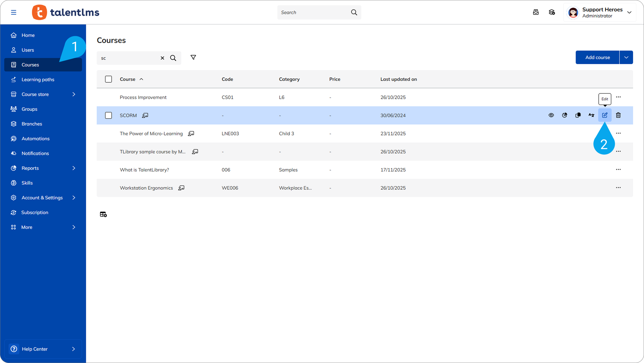644x363 pixels.
Task: Tick the SCORM course checkbox
Action: point(109,115)
